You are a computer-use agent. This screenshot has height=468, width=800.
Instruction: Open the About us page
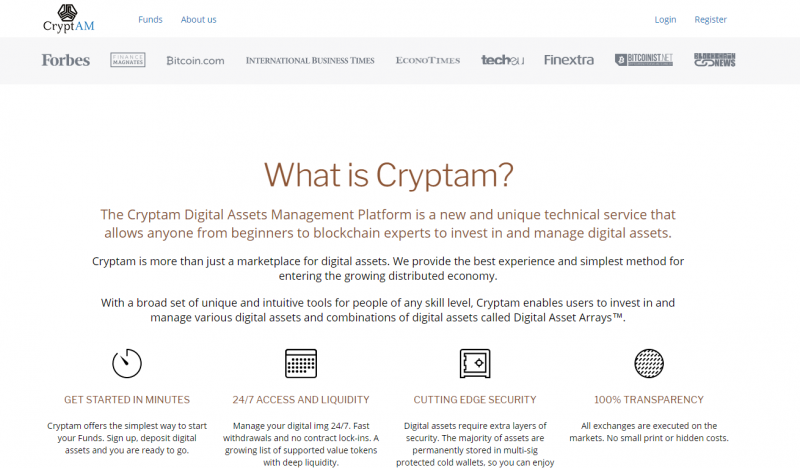198,19
